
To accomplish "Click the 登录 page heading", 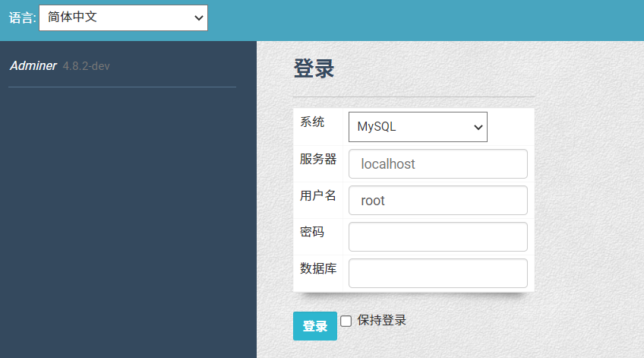I will (x=314, y=68).
